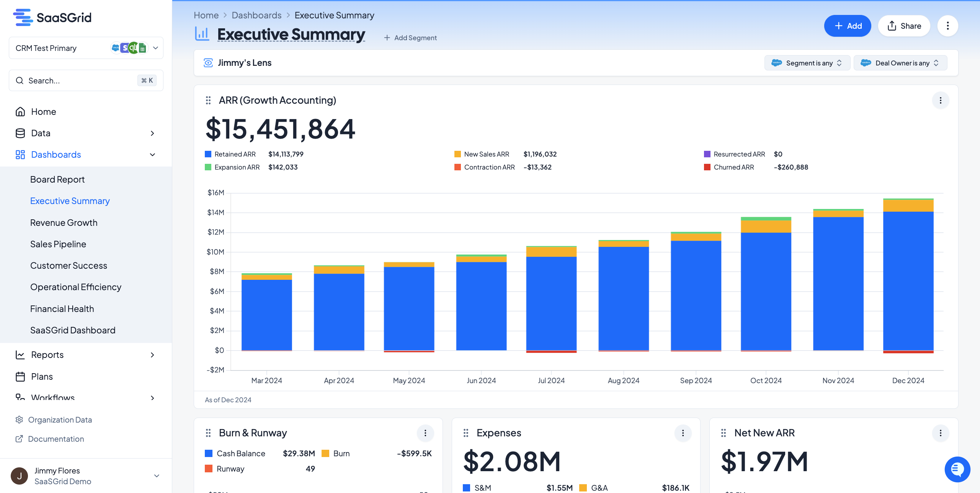Open the Revenue Growth dashboard
980x493 pixels.
tap(64, 223)
